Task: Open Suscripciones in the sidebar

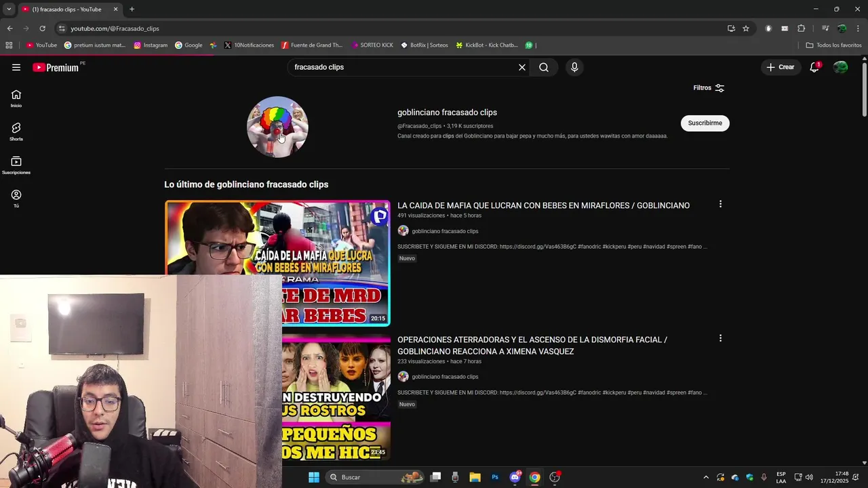Action: click(x=16, y=165)
